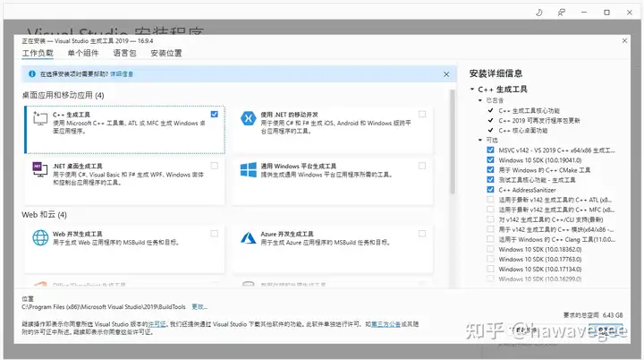Click the .NET 桌面生成工具 icon

(x=40, y=169)
